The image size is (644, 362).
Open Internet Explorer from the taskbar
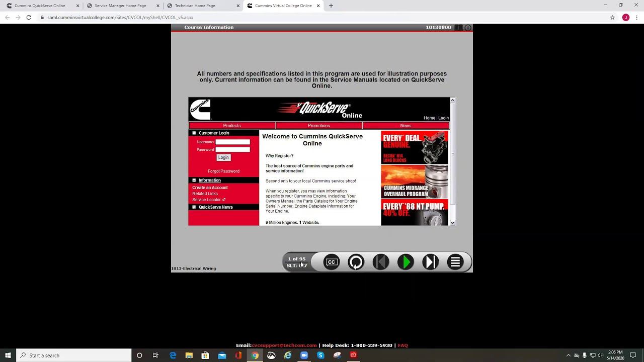(288, 355)
